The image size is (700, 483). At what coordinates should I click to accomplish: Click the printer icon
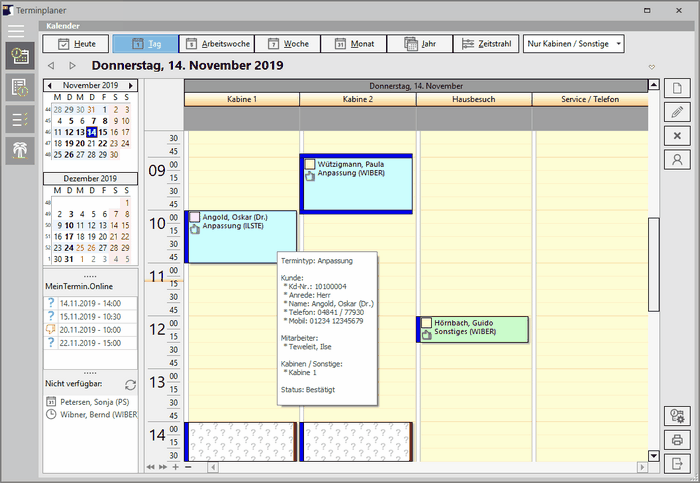677,439
